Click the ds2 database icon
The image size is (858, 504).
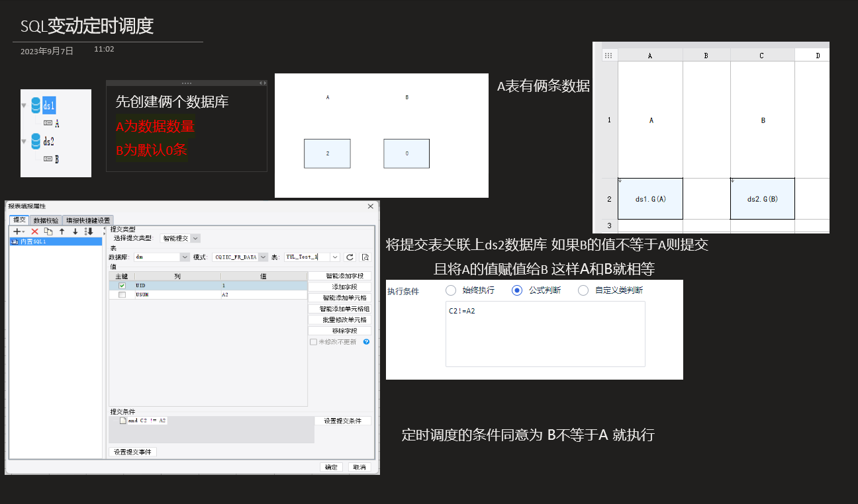(36, 142)
